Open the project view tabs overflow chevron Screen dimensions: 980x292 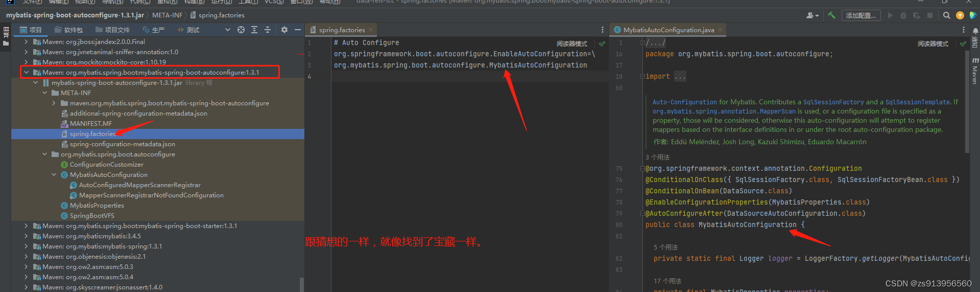point(228,30)
